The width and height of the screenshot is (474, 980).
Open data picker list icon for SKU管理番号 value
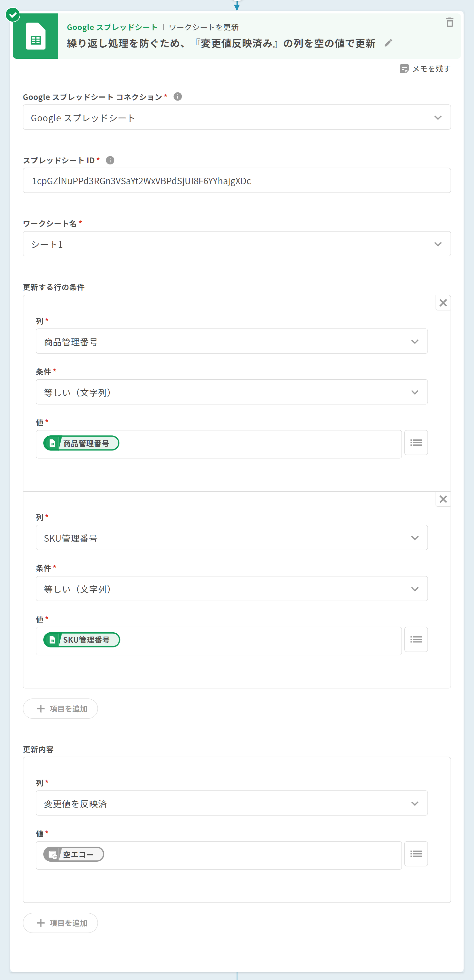(416, 639)
